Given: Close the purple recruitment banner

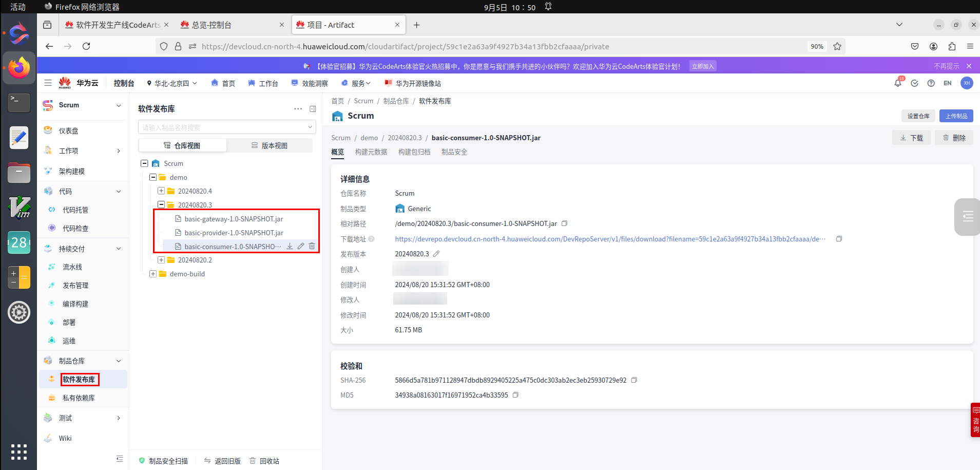Looking at the screenshot, I should (x=969, y=66).
